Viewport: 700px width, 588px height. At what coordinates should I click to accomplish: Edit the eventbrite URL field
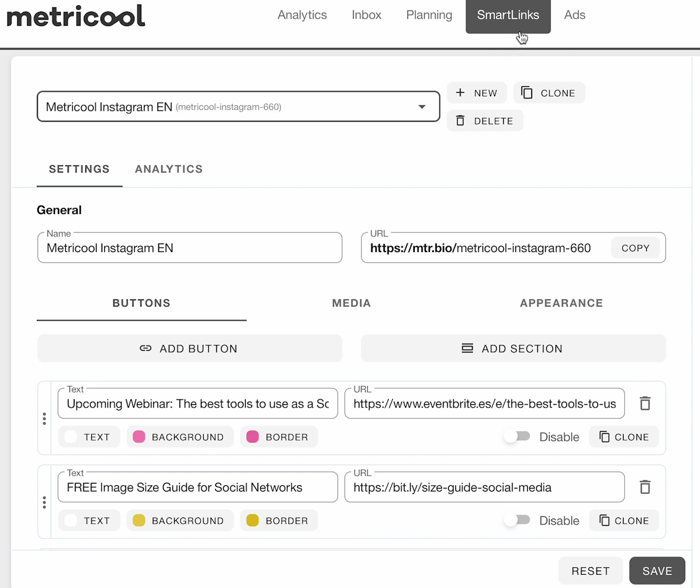(x=485, y=404)
